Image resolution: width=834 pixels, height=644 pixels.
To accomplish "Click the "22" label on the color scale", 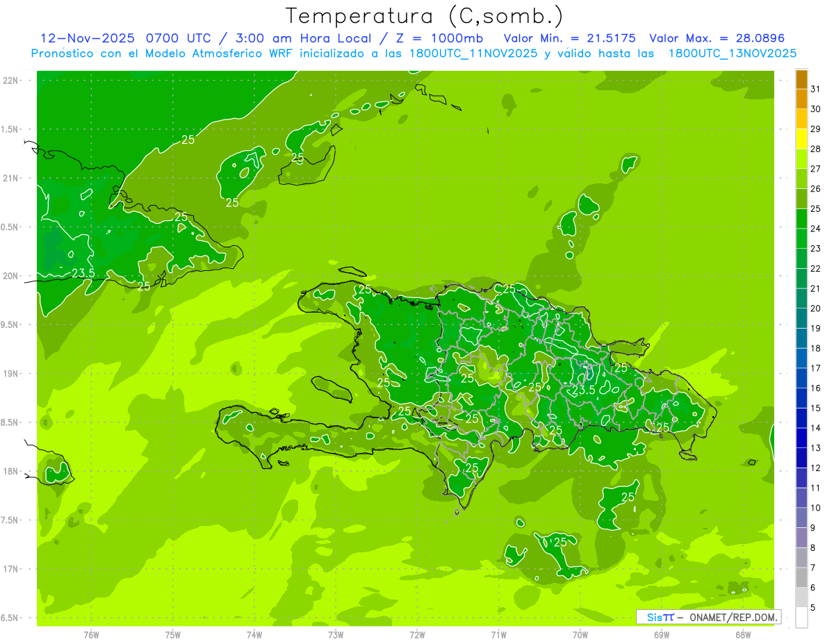I will click(816, 268).
